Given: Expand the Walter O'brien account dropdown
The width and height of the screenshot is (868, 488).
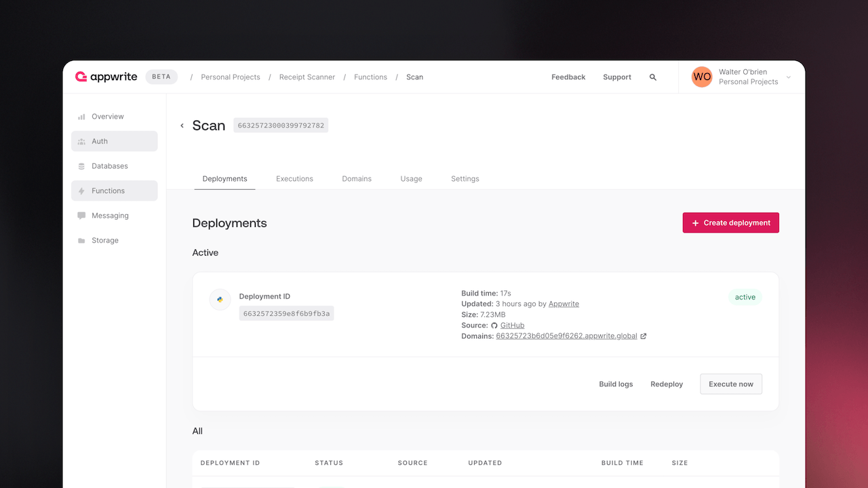Looking at the screenshot, I should pyautogui.click(x=788, y=77).
